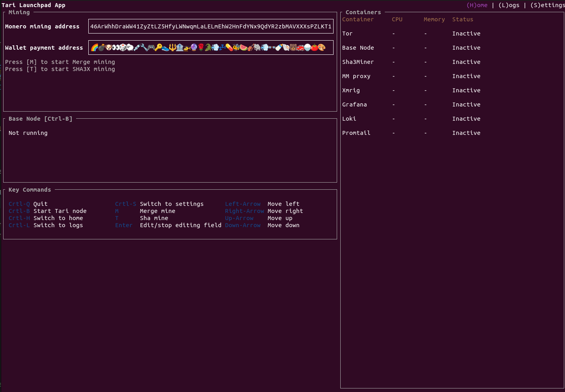Image resolution: width=565 pixels, height=392 pixels.
Task: Click the Container column header
Action: coord(358,19)
